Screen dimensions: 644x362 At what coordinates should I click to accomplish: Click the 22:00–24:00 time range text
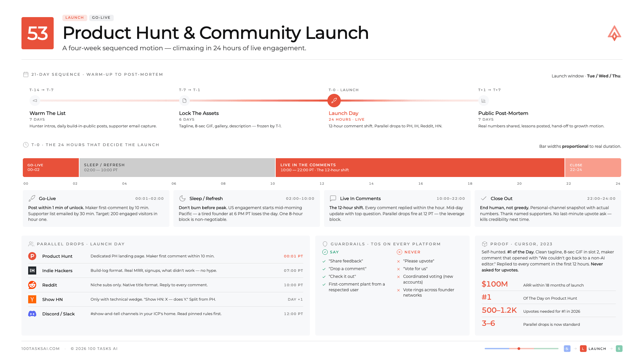(x=601, y=198)
